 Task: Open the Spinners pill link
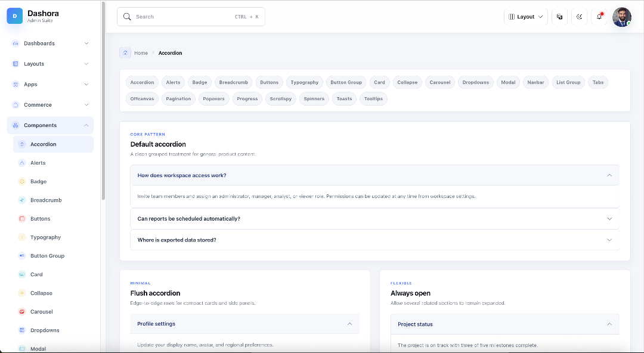coord(314,98)
